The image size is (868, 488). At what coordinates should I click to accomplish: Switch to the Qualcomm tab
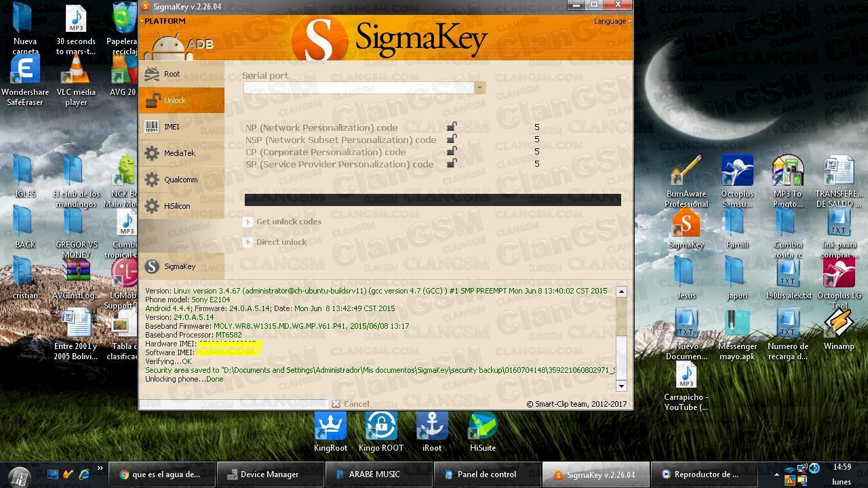point(181,180)
